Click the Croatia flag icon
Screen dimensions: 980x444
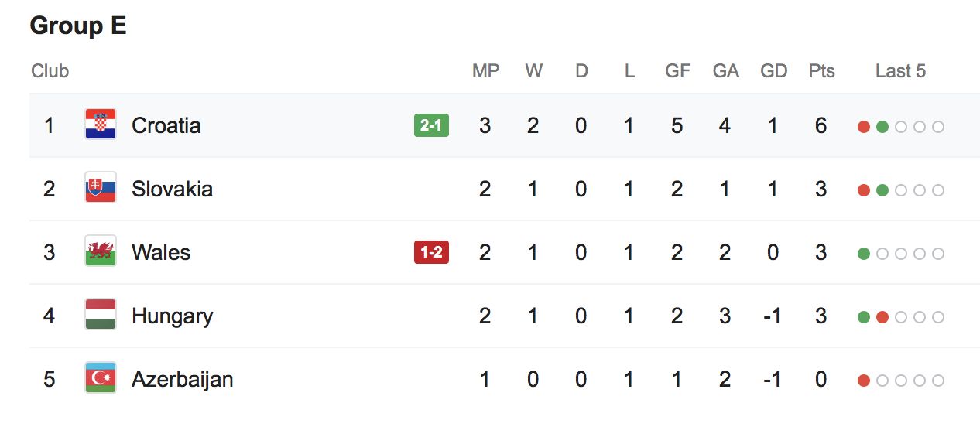click(x=101, y=125)
